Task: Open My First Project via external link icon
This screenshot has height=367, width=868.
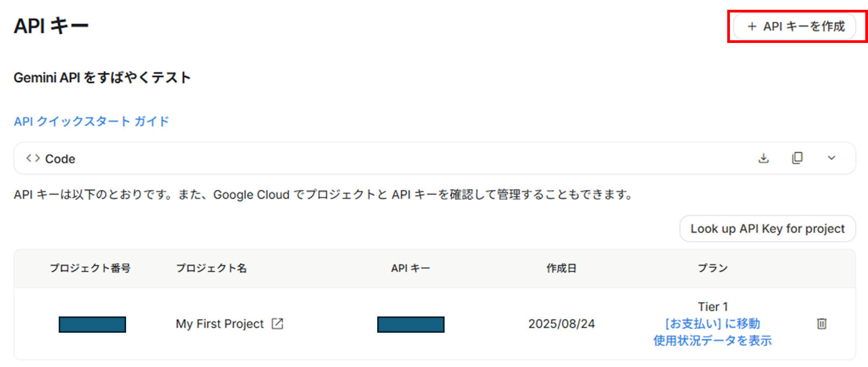Action: (277, 324)
